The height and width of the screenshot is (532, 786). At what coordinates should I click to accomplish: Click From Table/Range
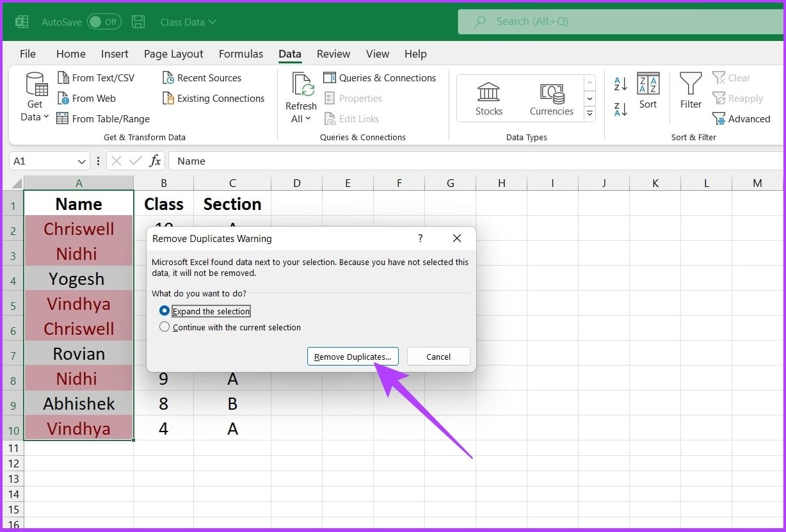coord(103,118)
